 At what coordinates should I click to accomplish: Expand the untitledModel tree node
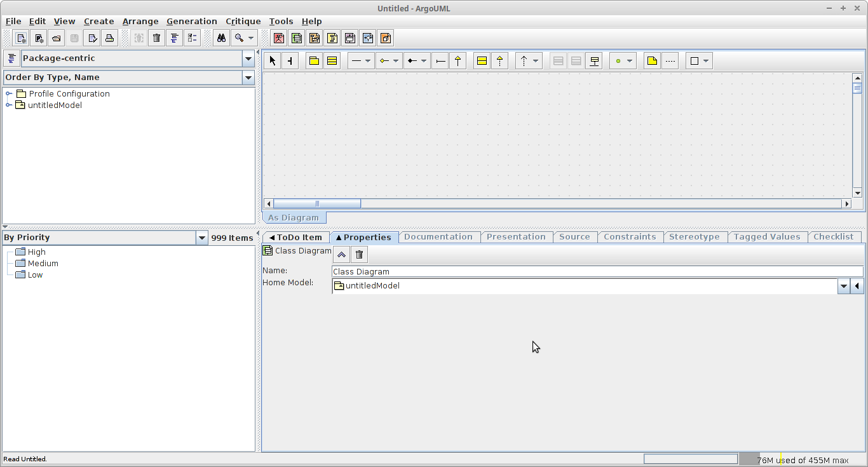point(9,105)
